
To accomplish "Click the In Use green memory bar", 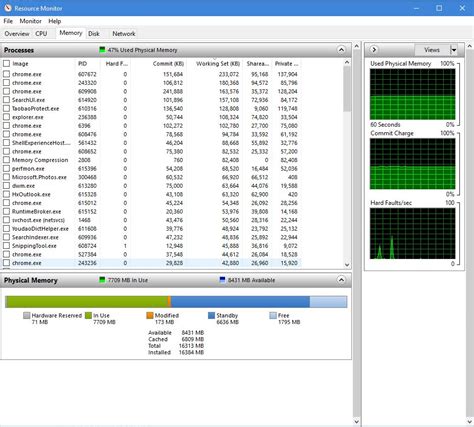I will point(87,302).
